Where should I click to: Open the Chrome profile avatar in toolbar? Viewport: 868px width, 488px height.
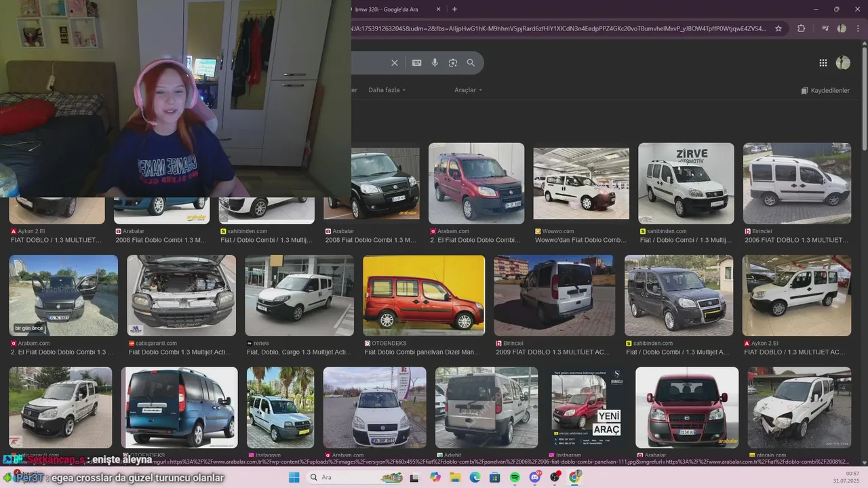click(x=842, y=28)
